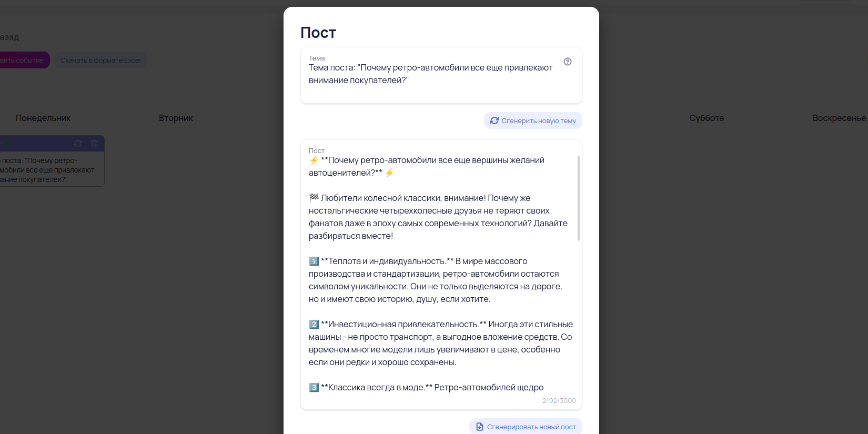The height and width of the screenshot is (434, 868).
Task: Delete the Monday post with the trash icon
Action: [x=95, y=144]
